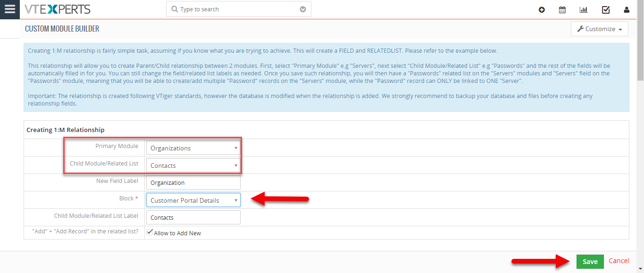
Task: Open the hamburger main menu
Action: [9, 9]
